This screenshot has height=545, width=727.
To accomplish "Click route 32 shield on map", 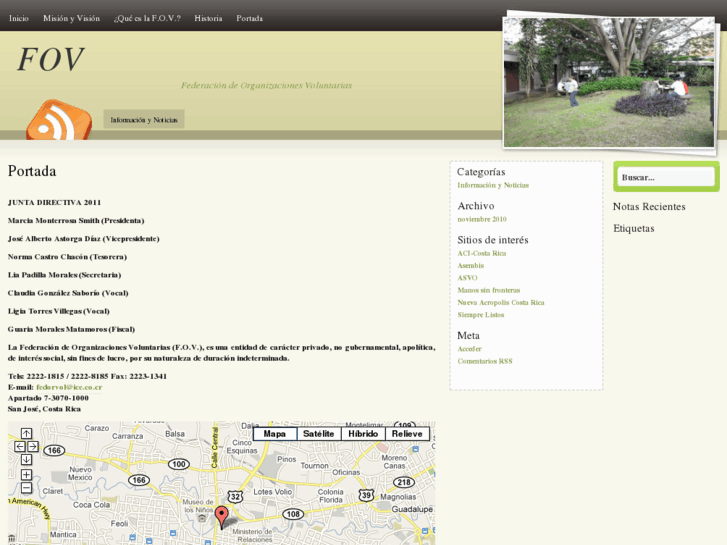I will [x=236, y=497].
